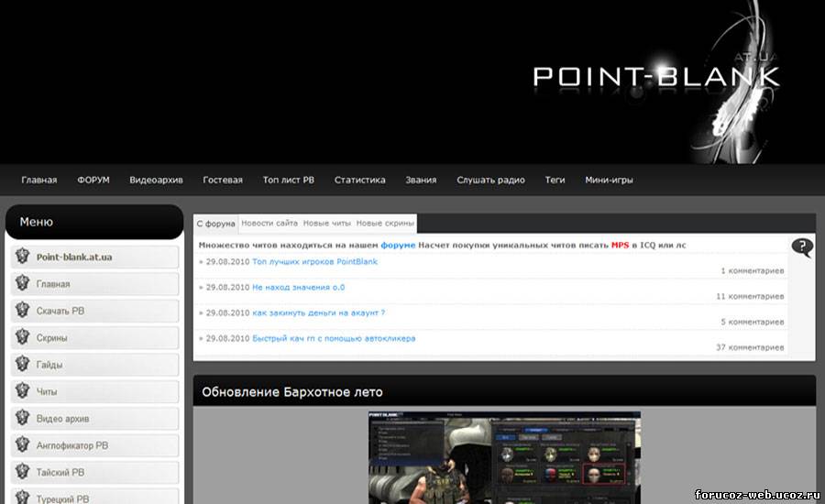Click 5 комментариев count
The width and height of the screenshot is (825, 504).
coord(752,322)
